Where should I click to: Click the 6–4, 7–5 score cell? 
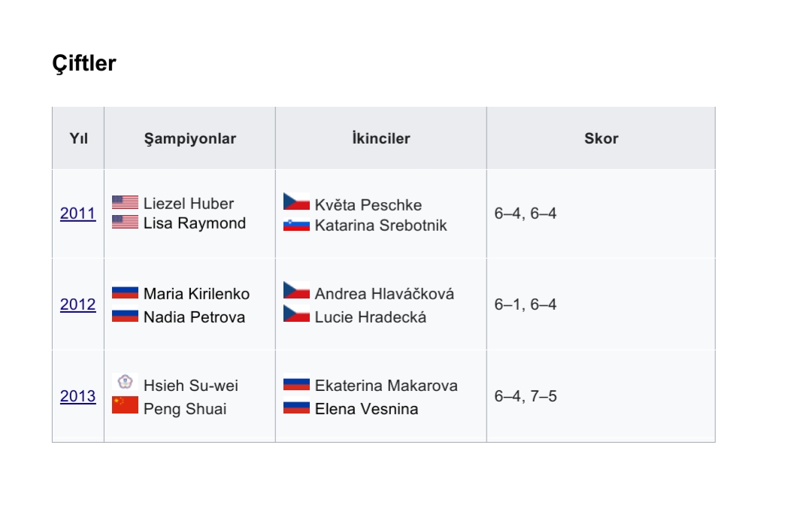click(601, 396)
